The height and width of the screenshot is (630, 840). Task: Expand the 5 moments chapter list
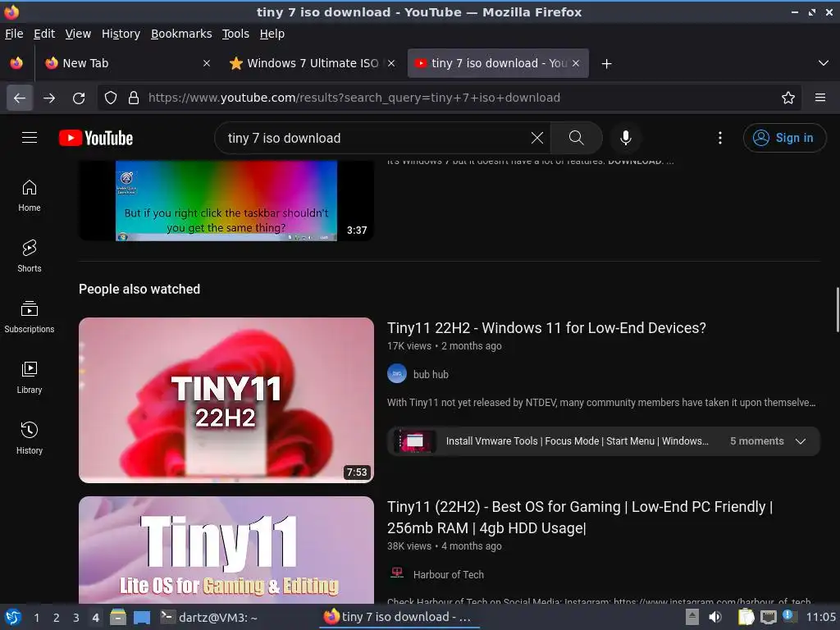[x=801, y=441]
